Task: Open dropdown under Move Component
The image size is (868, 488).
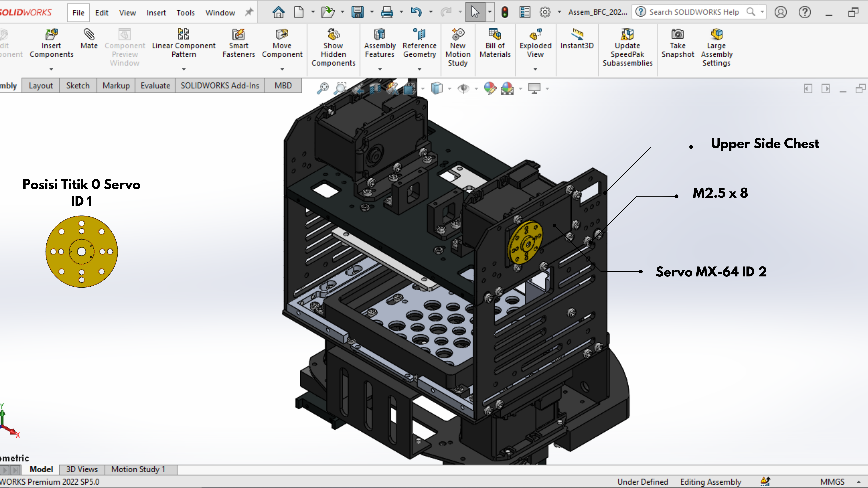Action: click(x=282, y=69)
